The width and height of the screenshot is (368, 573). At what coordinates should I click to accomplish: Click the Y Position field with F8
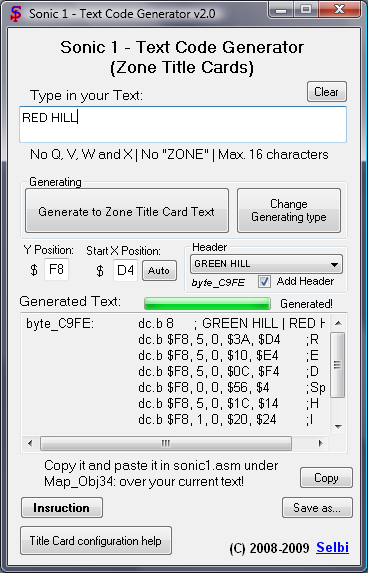click(x=56, y=270)
